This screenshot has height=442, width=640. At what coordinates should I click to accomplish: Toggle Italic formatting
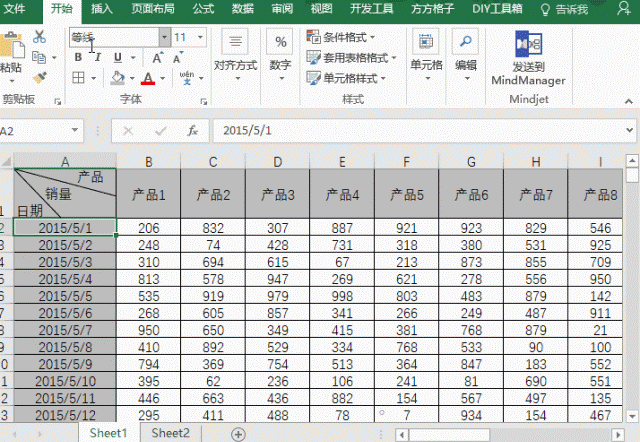tap(97, 58)
